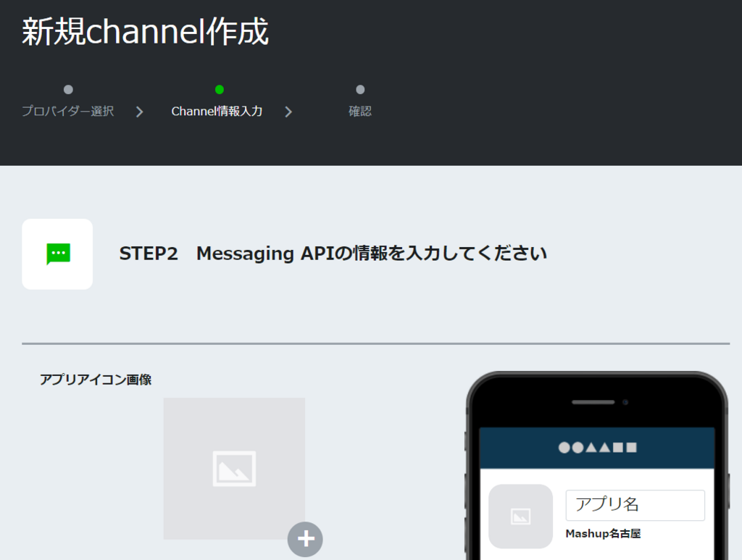Screen dimensions: 742x560
Task: Click the gray step dot above プロバイダー選択
Action: coord(67,90)
